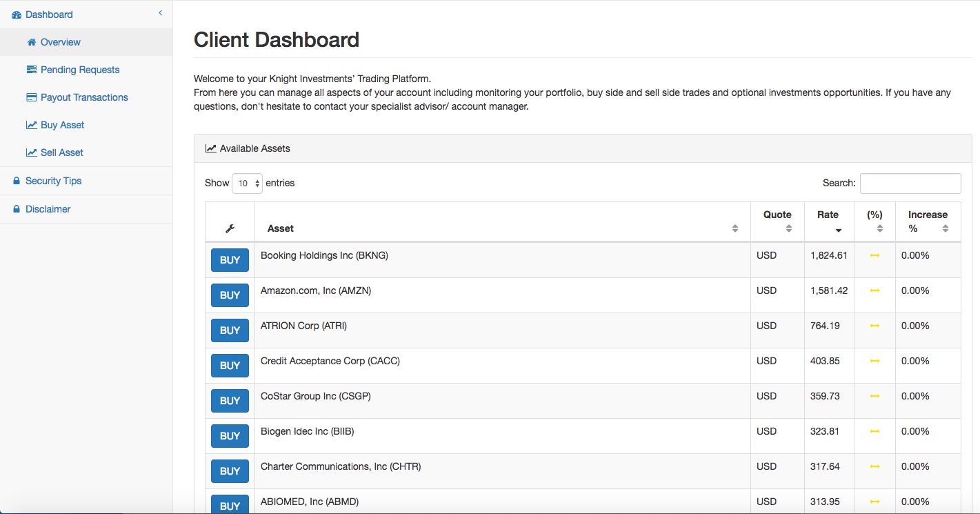Click the Buy Asset chart icon

[31, 125]
